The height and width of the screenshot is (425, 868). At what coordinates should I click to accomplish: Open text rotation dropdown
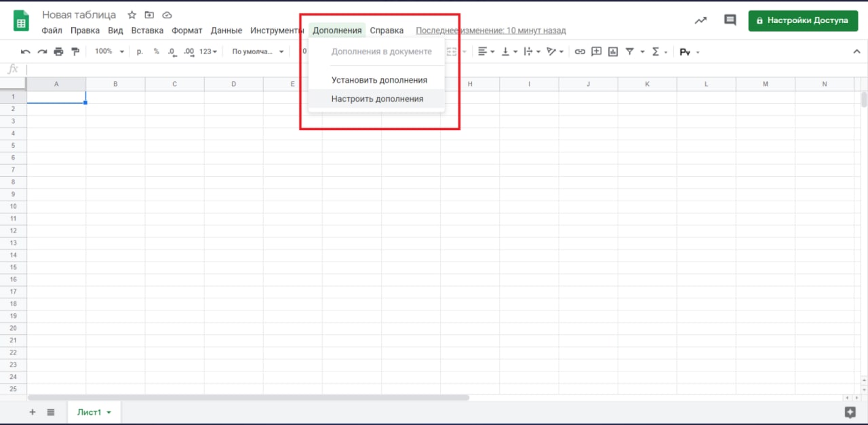click(x=555, y=52)
